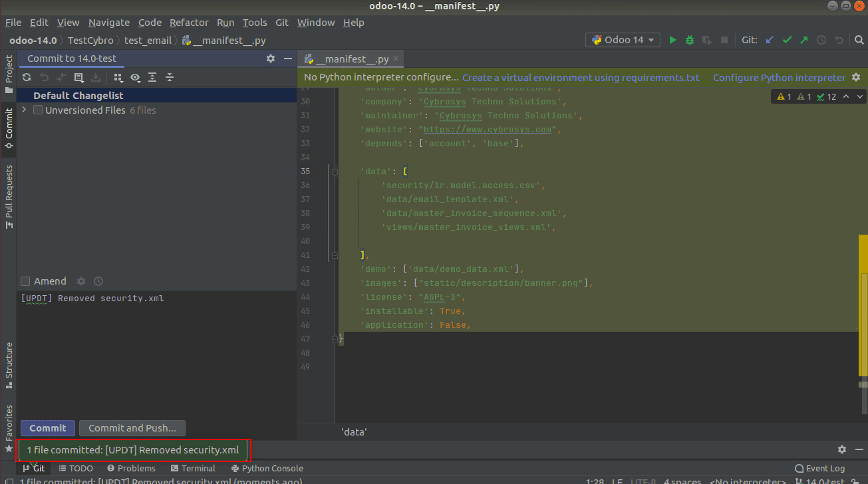Image resolution: width=868 pixels, height=484 pixels.
Task: Click Git Push green arrow
Action: [804, 40]
